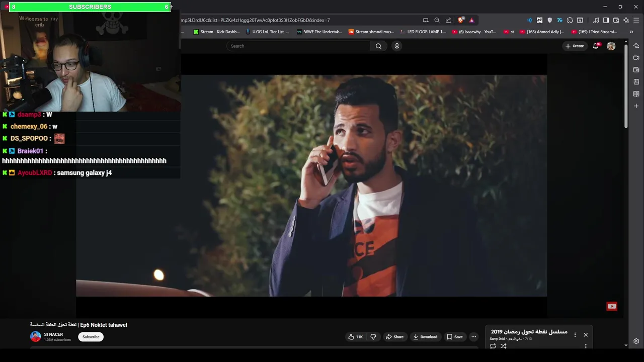Search YouTube with the magnifier button
Viewport: 644px width, 362px height.
coord(378,46)
